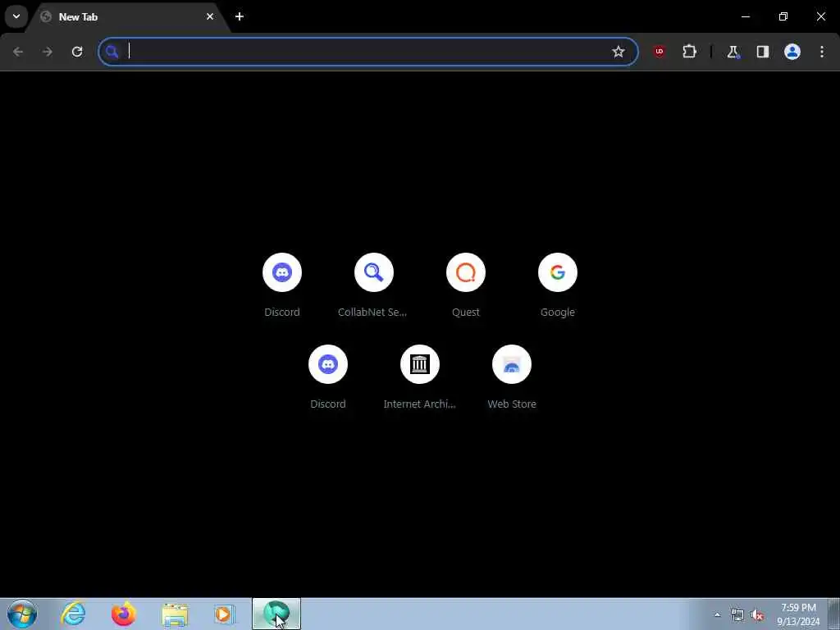The image size is (840, 630).
Task: Open the network status tray icon
Action: pyautogui.click(x=737, y=614)
